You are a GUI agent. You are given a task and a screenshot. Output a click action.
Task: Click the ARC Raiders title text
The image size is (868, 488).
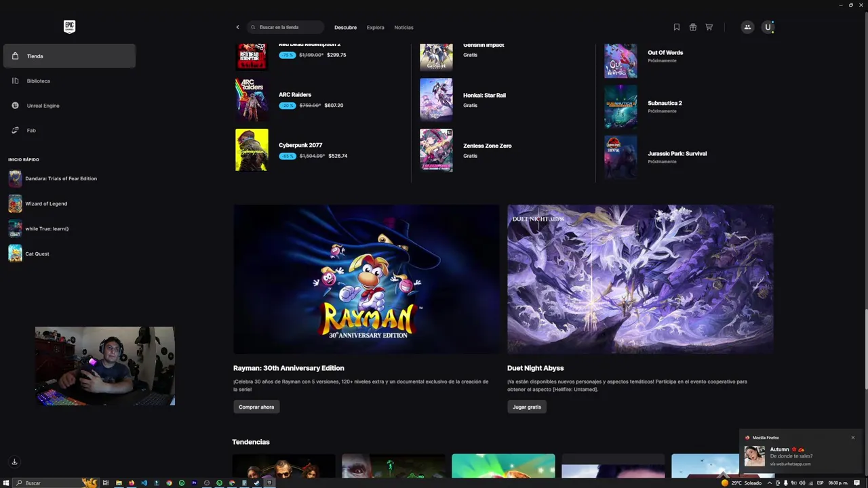(295, 95)
